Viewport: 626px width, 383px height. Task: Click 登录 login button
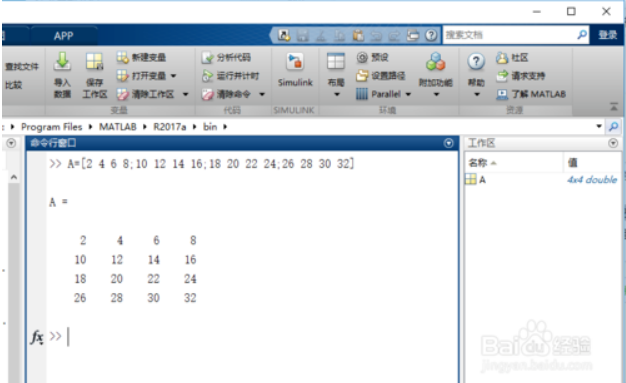[608, 35]
